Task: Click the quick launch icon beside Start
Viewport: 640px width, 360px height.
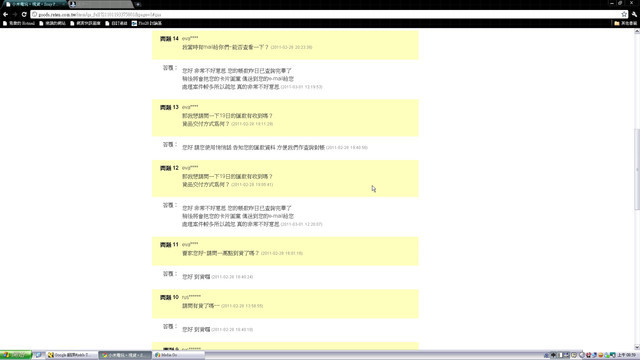Action: click(38, 355)
